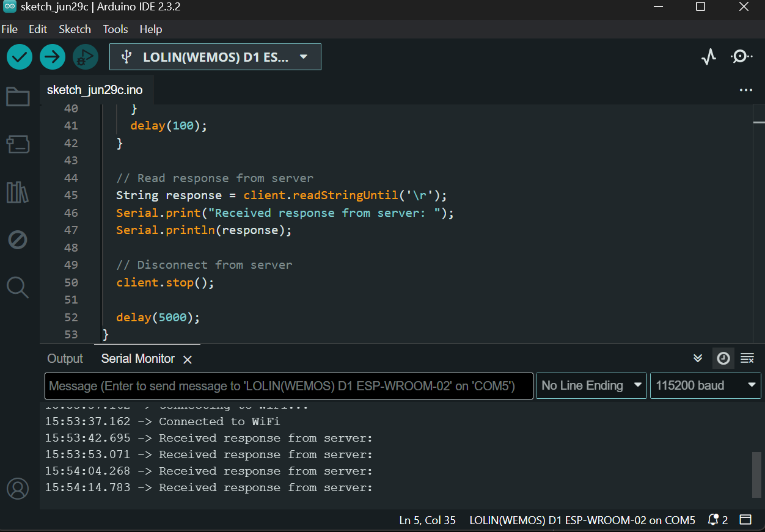Viewport: 765px width, 532px height.
Task: Open the 115200 baud dropdown
Action: (705, 386)
